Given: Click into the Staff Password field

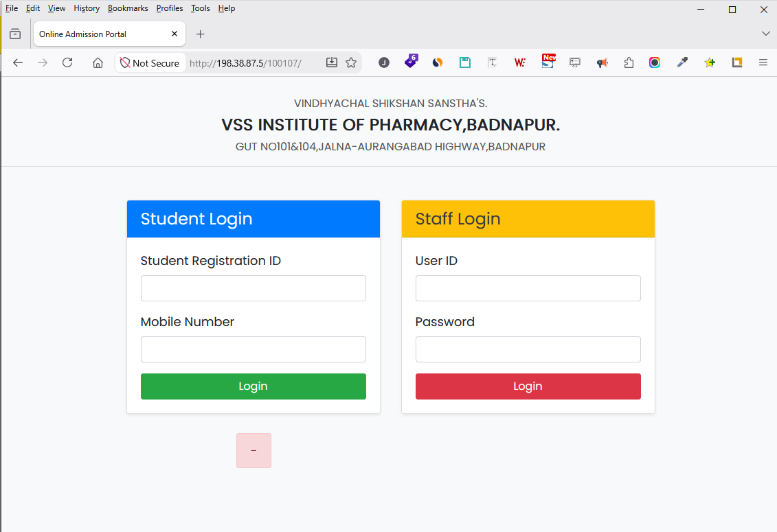Looking at the screenshot, I should 528,349.
